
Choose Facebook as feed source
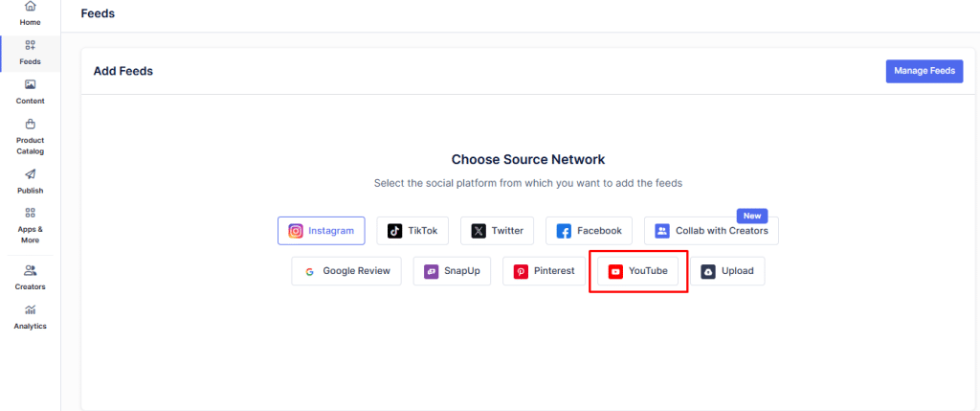tap(589, 231)
